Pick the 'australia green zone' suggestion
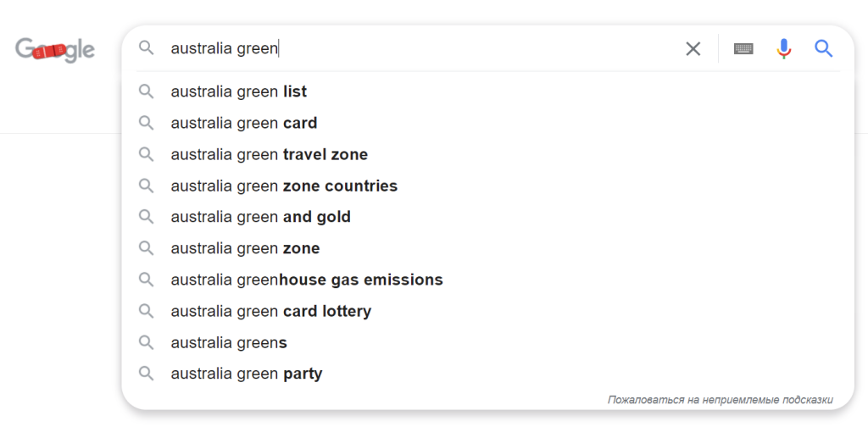 [487, 248]
